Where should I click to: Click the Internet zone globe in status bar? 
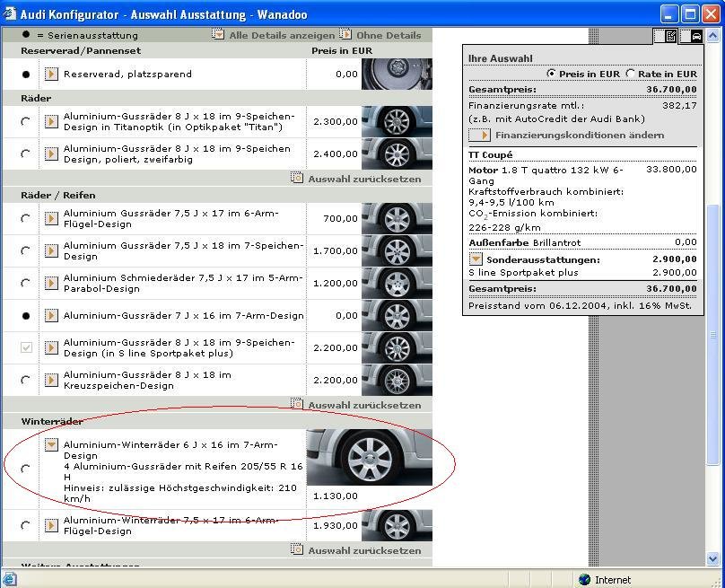click(585, 580)
